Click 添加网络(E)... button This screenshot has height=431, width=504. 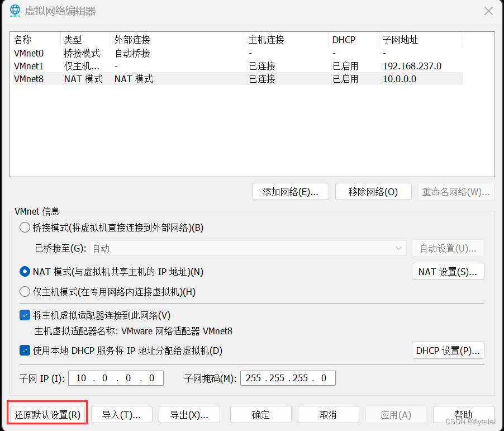coord(291,192)
